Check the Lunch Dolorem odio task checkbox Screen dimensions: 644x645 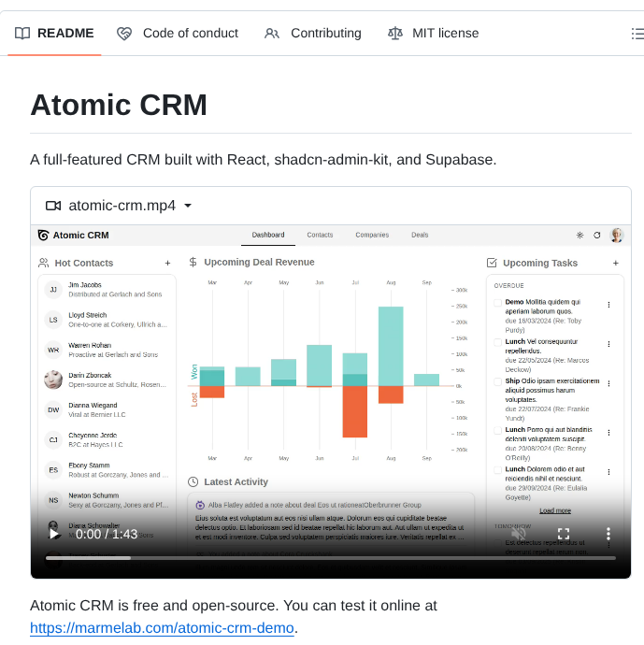tap(497, 470)
